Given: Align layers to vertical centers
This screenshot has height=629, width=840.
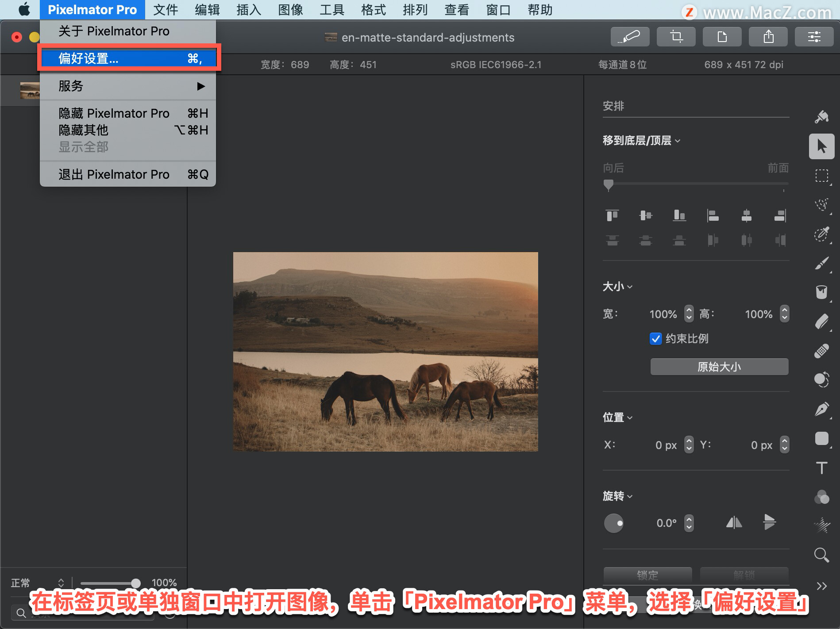Looking at the screenshot, I should [646, 215].
